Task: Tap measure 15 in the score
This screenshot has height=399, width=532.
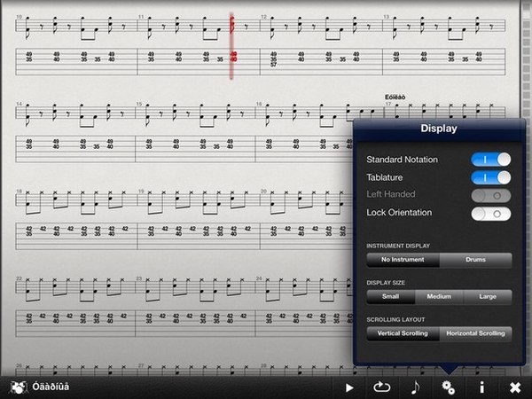Action: coord(195,132)
